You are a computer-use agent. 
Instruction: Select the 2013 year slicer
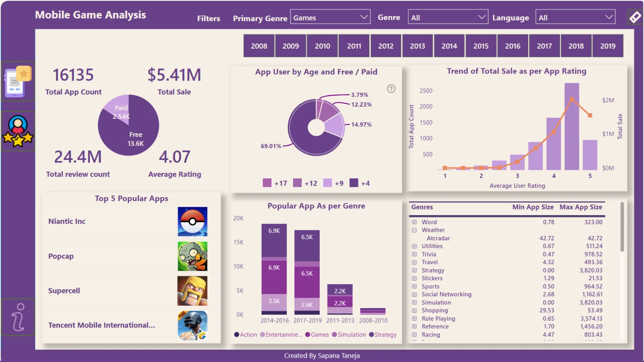pyautogui.click(x=418, y=46)
